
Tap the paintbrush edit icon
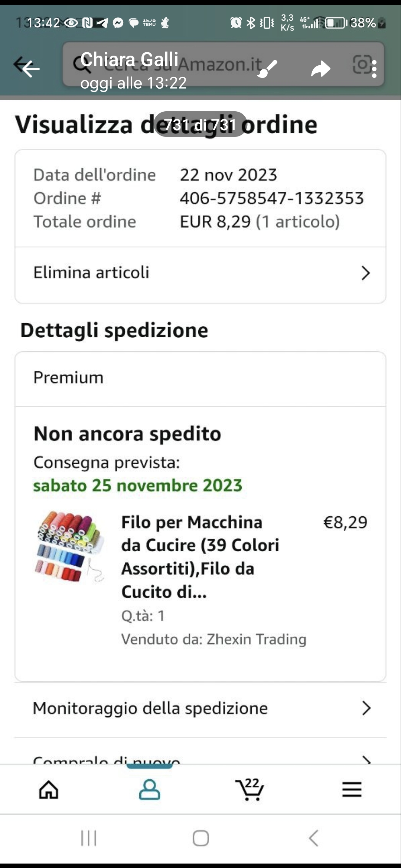267,68
